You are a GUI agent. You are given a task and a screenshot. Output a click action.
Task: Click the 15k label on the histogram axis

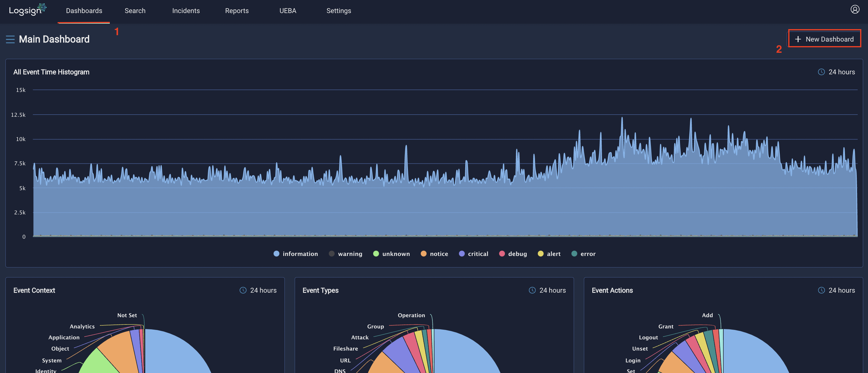click(x=21, y=90)
